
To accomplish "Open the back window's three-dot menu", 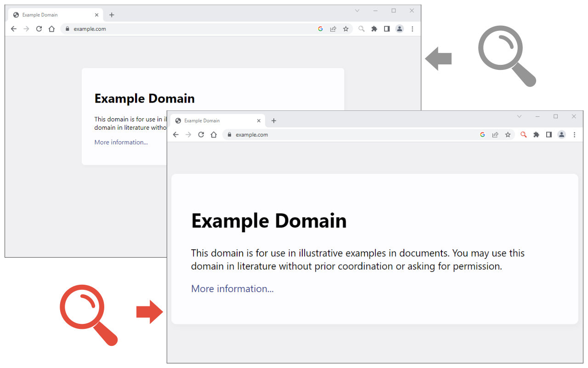I will click(x=413, y=29).
